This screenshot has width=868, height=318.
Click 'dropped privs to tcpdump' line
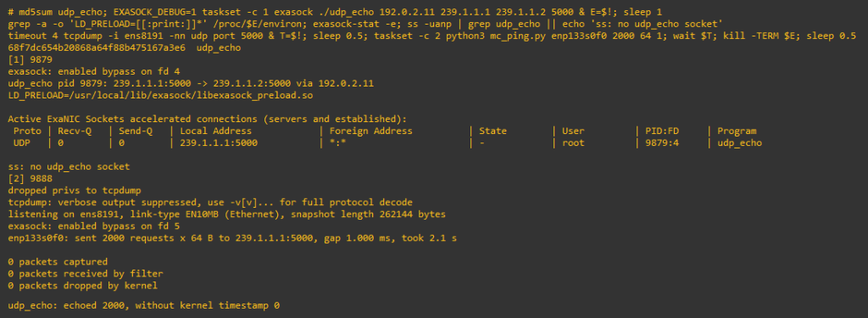coord(75,191)
